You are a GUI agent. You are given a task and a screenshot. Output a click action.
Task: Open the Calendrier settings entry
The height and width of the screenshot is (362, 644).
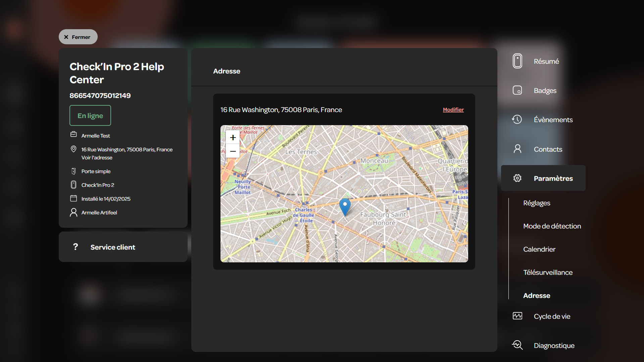(x=539, y=249)
